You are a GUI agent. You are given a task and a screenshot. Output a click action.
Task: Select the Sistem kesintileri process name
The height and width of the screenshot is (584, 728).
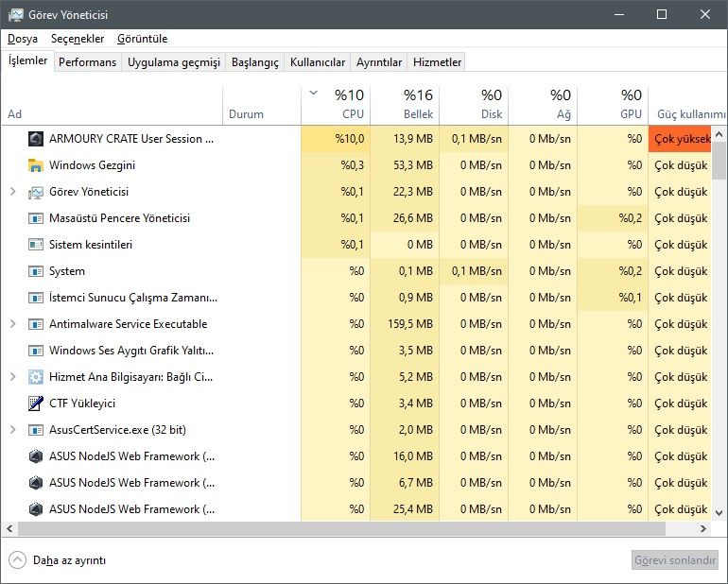coord(91,245)
